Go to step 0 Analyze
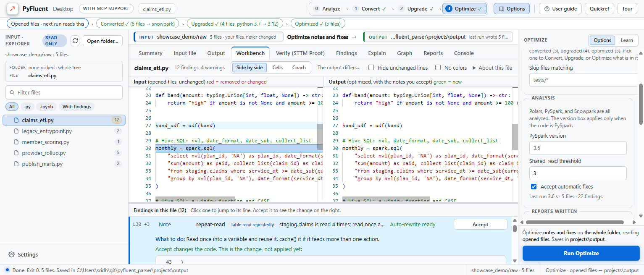 point(327,8)
